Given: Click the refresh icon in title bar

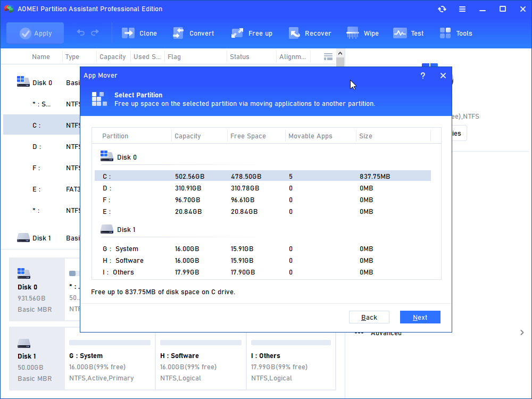Looking at the screenshot, I should 442,9.
